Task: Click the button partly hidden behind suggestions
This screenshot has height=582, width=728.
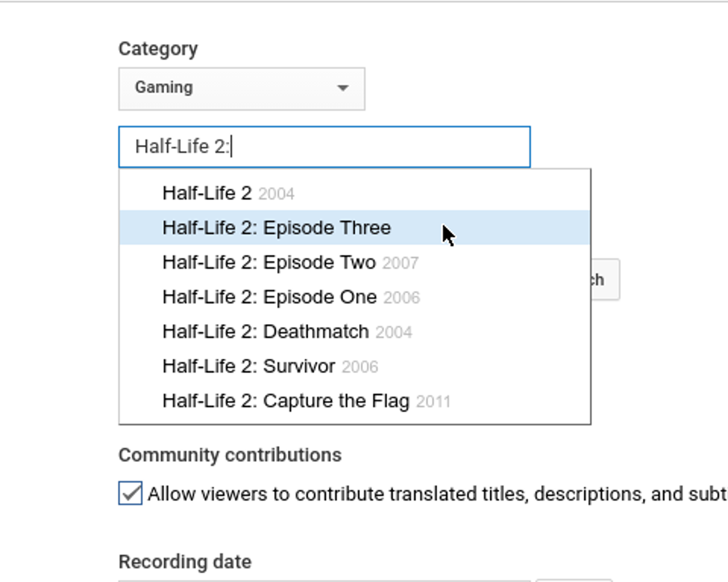Action: click(605, 280)
